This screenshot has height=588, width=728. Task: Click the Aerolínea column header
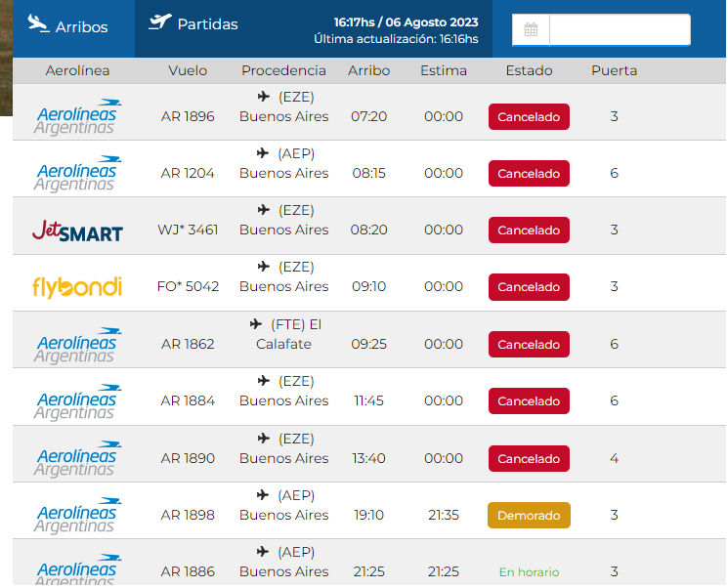[x=77, y=70]
